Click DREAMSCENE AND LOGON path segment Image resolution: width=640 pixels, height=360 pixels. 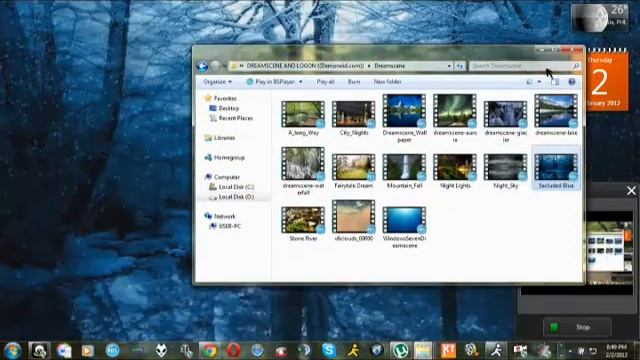[x=305, y=66]
